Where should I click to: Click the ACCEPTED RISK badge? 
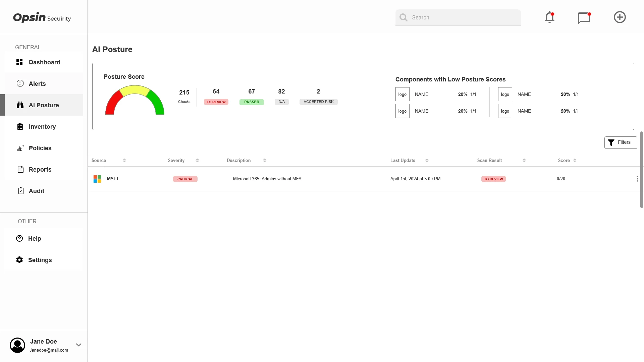[319, 102]
